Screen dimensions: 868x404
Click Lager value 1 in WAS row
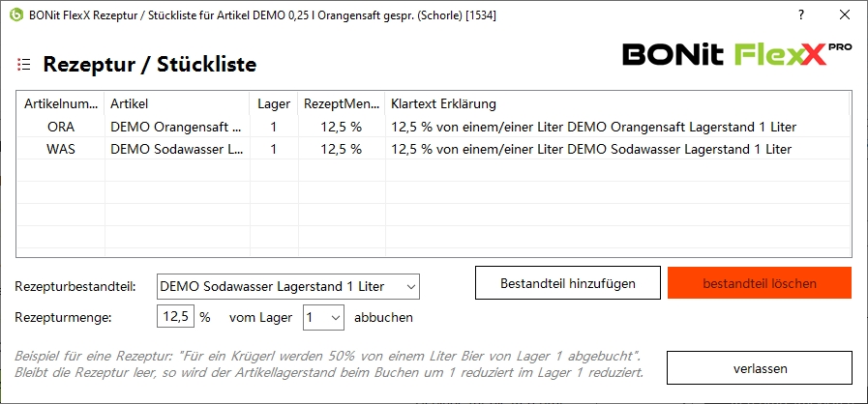click(x=274, y=149)
